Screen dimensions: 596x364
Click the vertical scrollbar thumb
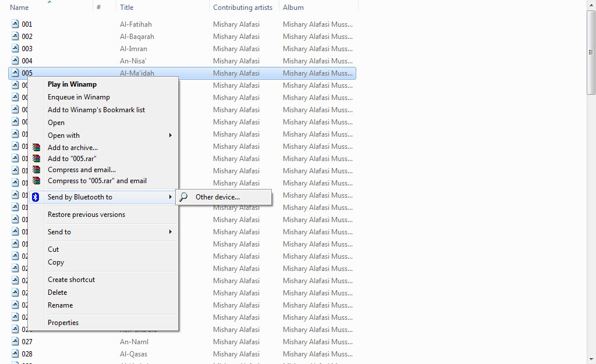coord(591,52)
